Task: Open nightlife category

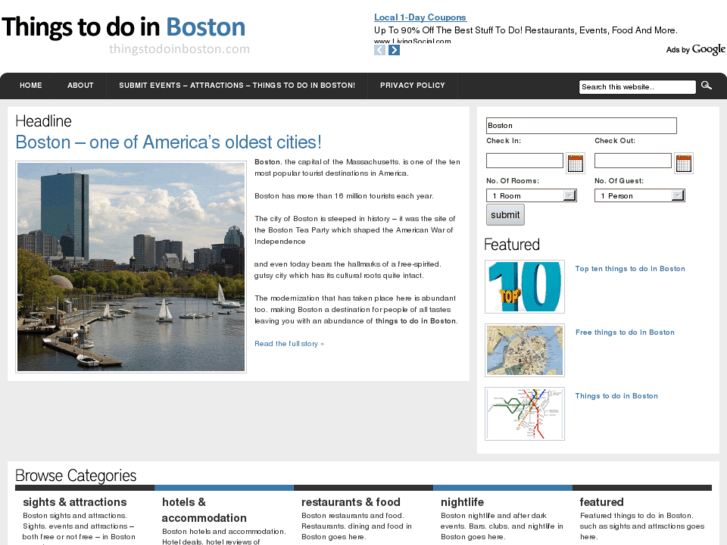Action: click(462, 502)
